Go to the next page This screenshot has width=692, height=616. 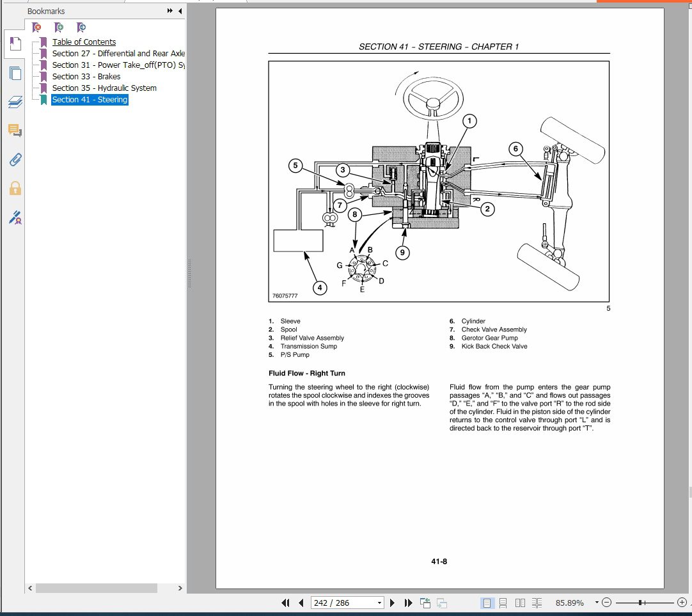(392, 603)
